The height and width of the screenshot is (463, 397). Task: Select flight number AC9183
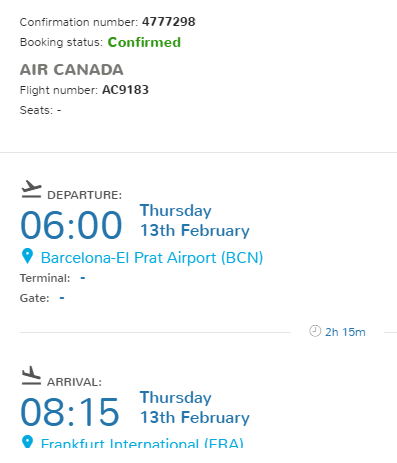125,90
